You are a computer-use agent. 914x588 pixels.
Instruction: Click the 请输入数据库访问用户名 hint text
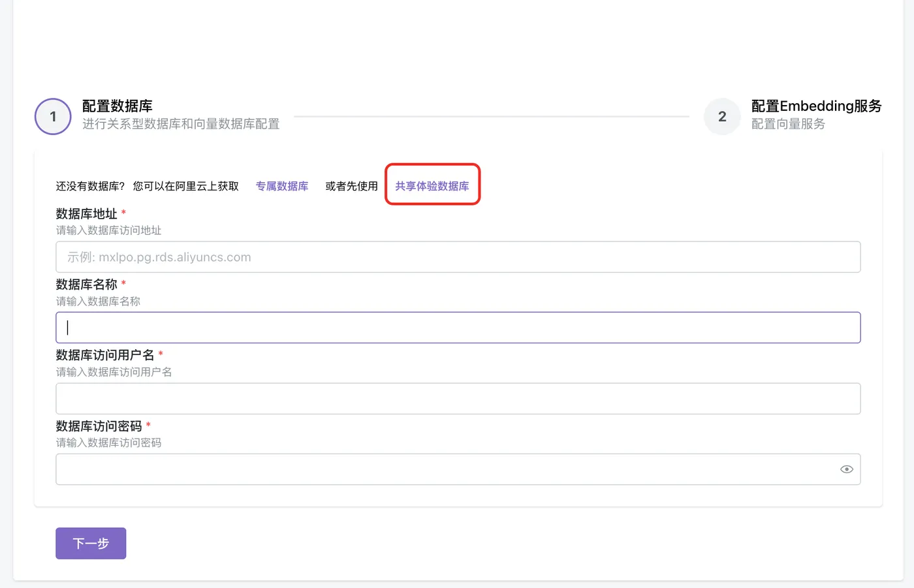[x=114, y=372]
